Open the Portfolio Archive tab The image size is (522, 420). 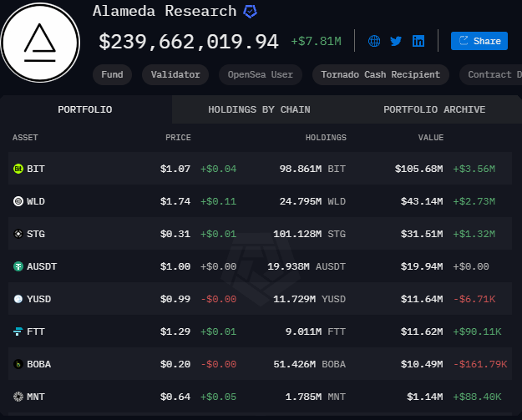[434, 109]
